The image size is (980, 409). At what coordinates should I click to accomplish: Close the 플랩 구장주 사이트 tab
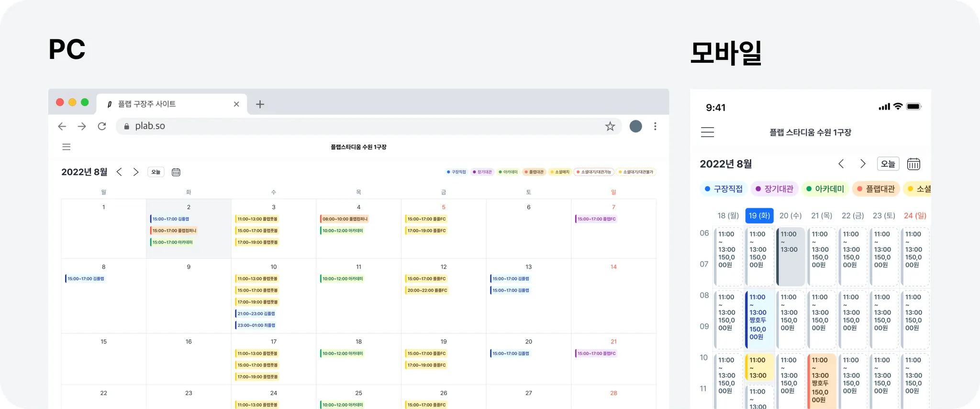point(236,104)
